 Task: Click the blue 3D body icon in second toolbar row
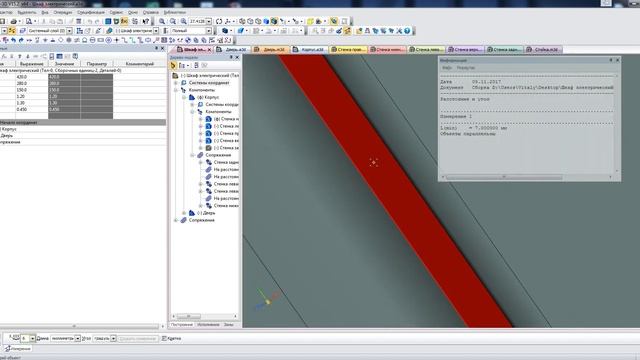point(224,31)
